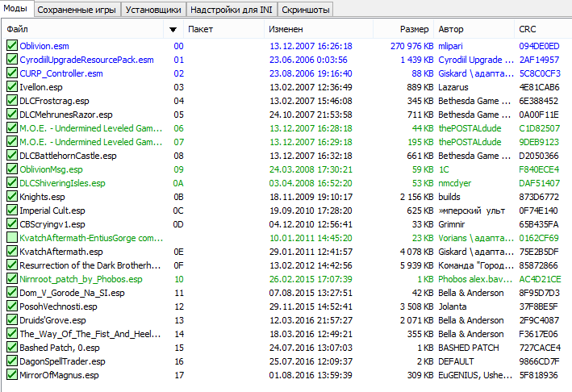Open the Сохраненные игры tab

click(x=77, y=10)
